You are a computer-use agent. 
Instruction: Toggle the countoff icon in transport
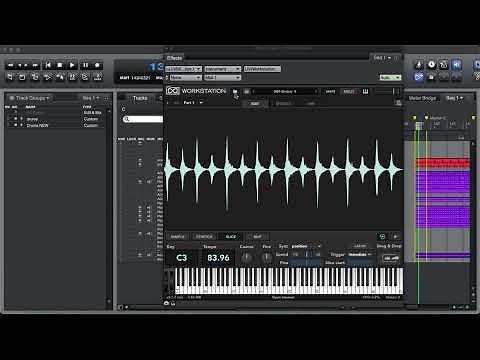click(x=72, y=77)
